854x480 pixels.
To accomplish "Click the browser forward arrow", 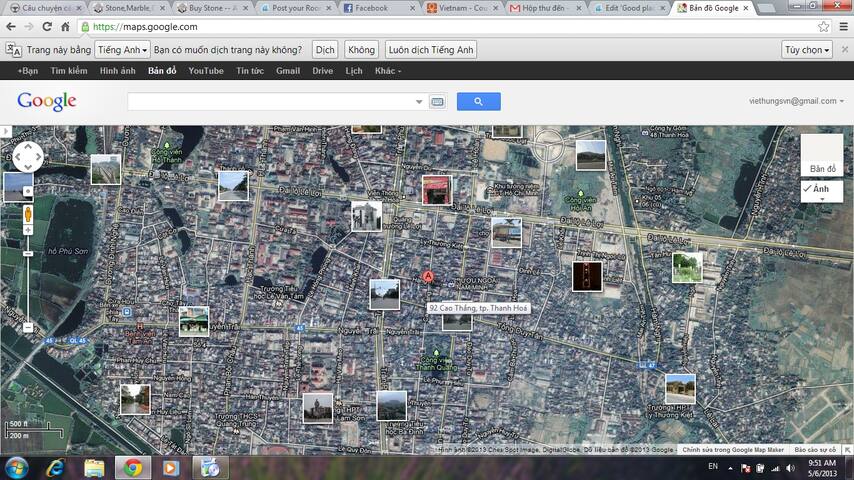I will [29, 27].
